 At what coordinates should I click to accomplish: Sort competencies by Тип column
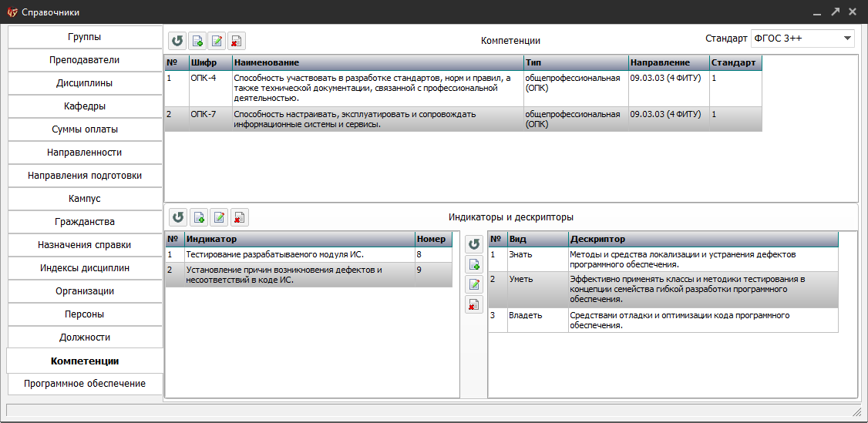click(x=576, y=62)
